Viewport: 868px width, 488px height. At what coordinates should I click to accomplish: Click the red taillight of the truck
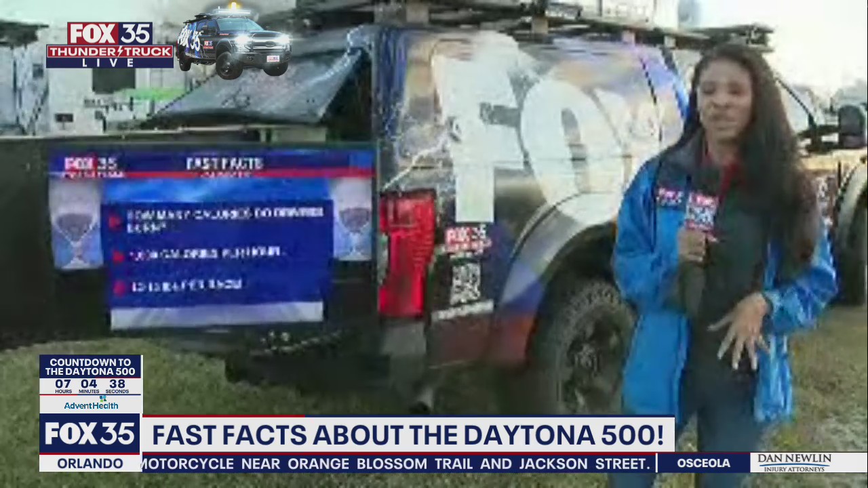(x=406, y=253)
